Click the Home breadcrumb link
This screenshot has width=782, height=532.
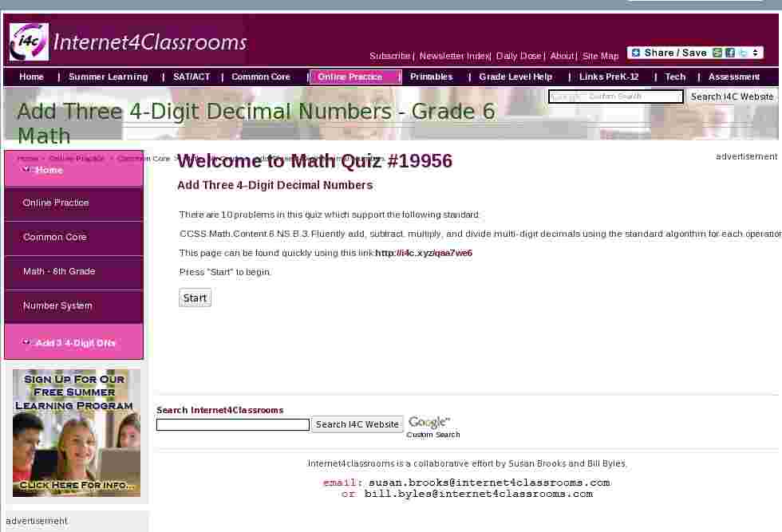(x=27, y=159)
